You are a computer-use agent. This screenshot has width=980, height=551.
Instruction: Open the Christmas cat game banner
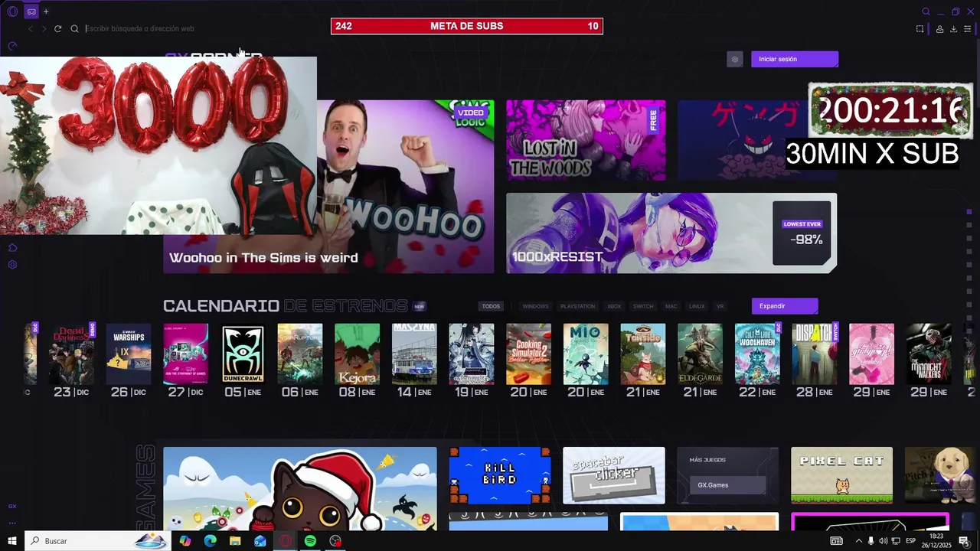tap(300, 488)
